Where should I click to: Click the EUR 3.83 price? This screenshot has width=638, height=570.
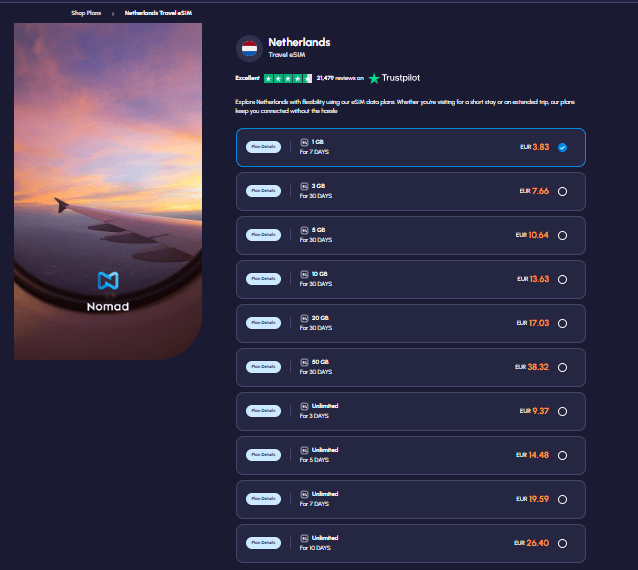pos(535,147)
